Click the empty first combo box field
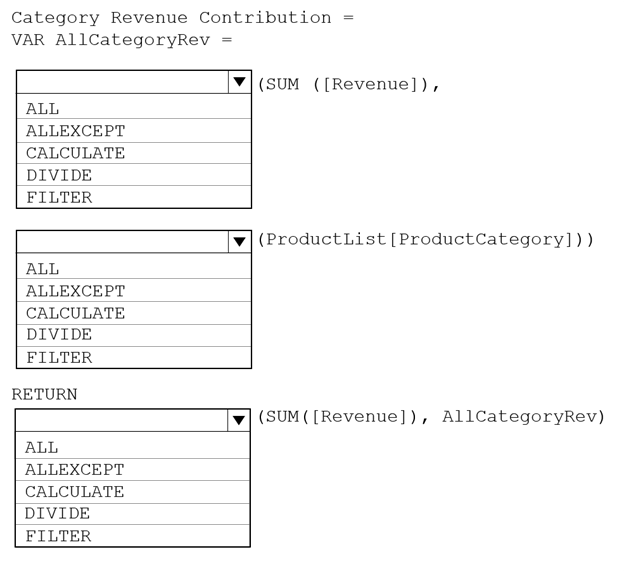The image size is (624, 571). 123,82
